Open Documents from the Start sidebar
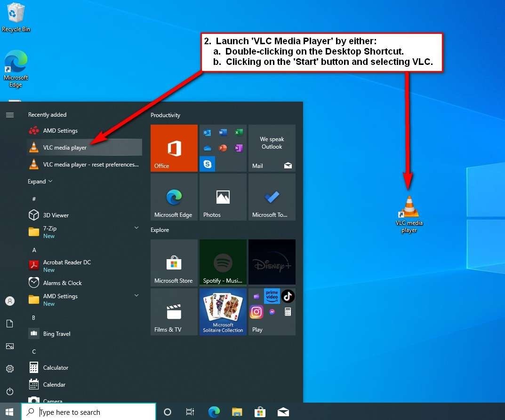The width and height of the screenshot is (505, 420). click(x=10, y=324)
